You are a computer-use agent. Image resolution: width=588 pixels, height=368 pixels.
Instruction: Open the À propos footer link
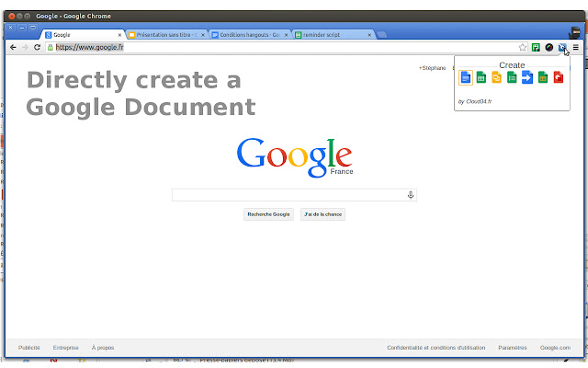pyautogui.click(x=103, y=348)
